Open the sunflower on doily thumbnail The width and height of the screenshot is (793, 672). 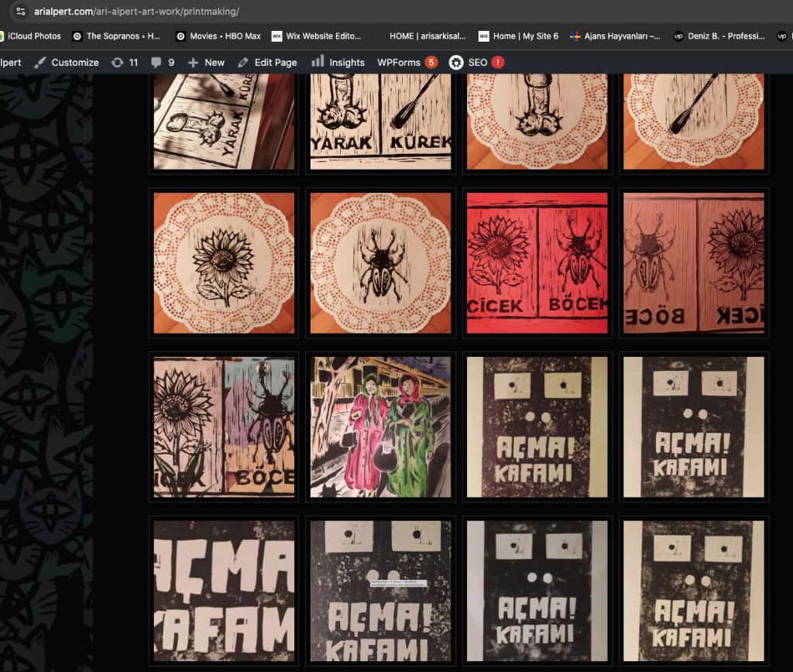[224, 263]
